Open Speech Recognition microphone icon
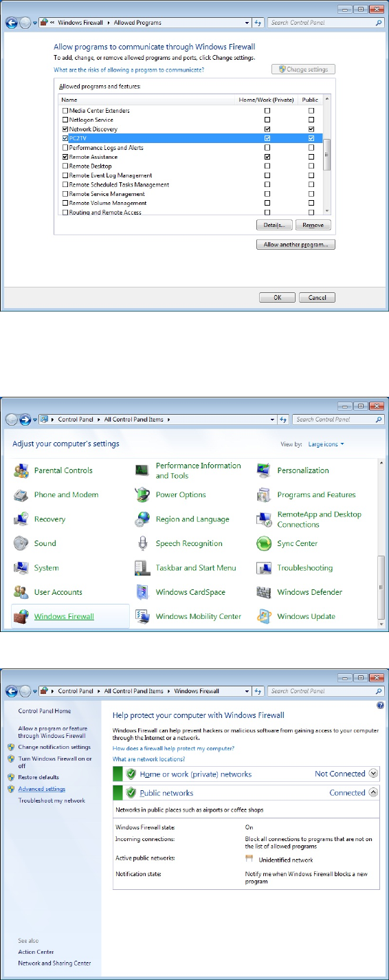389x980 pixels. [x=143, y=543]
